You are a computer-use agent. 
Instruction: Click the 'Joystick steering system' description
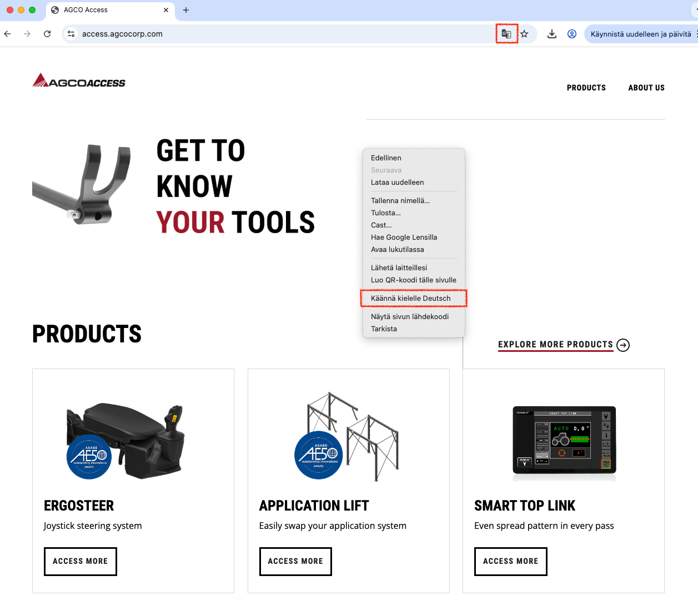tap(93, 526)
